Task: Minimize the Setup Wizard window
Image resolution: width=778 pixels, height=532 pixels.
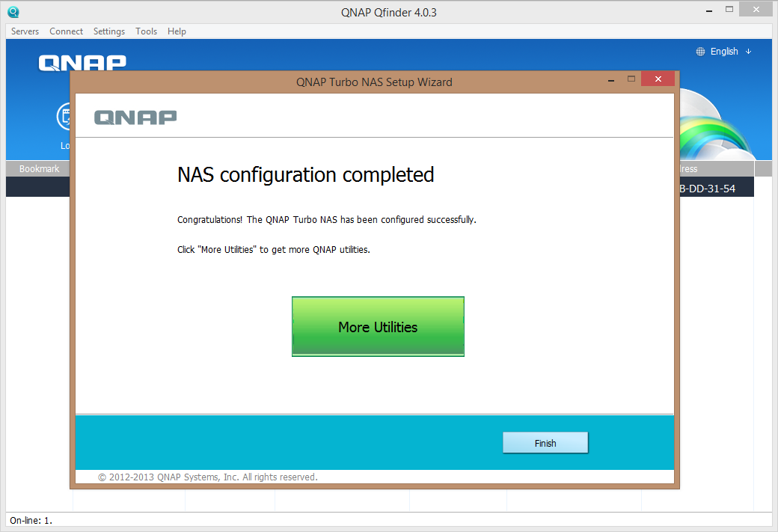Action: [611, 79]
